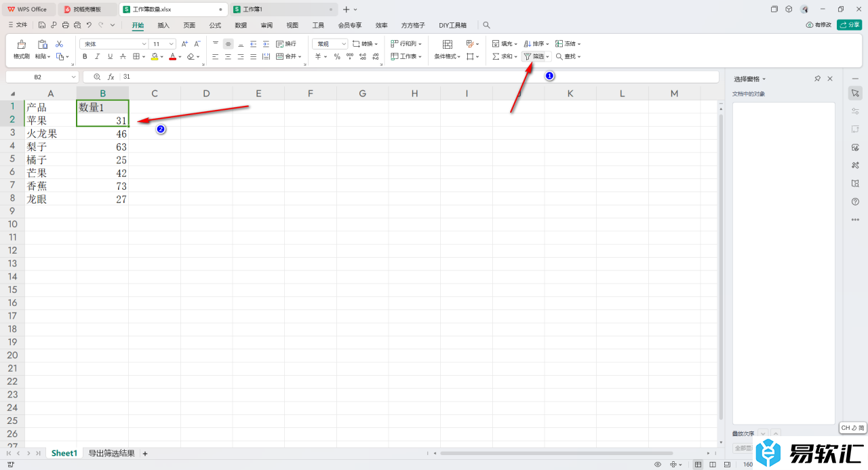The image size is (868, 470).
Task: Click the currency 羊 icon
Action: (317, 56)
